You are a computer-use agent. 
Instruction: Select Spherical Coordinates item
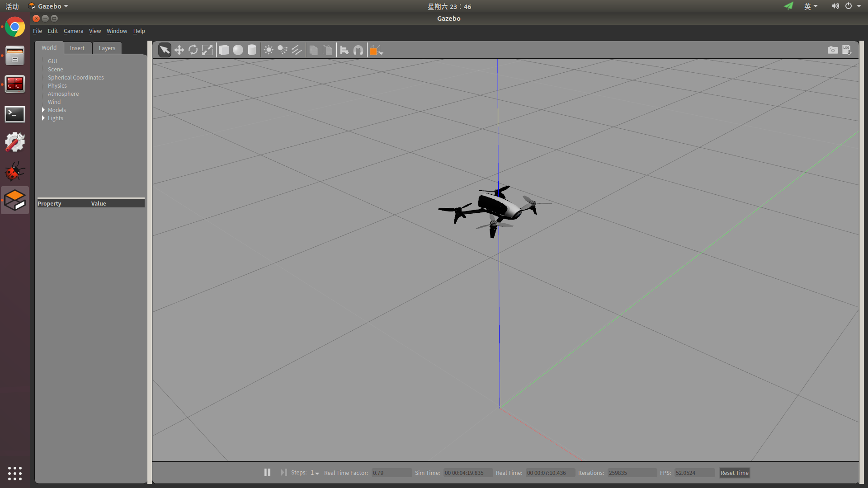tap(76, 78)
